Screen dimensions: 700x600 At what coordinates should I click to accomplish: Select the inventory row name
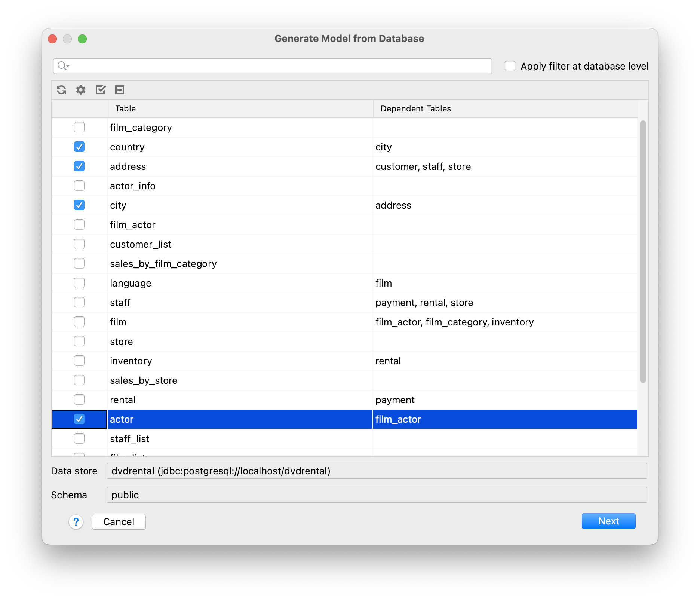click(131, 361)
